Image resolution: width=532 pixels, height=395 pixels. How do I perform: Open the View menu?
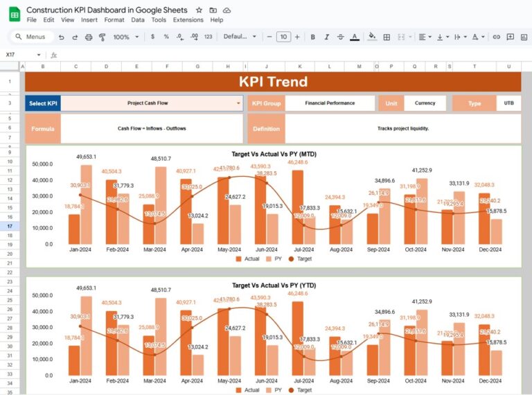tap(67, 20)
